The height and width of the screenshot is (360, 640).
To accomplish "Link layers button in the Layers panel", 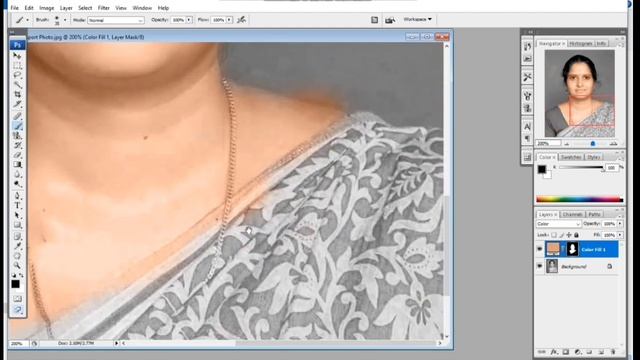I will point(542,352).
